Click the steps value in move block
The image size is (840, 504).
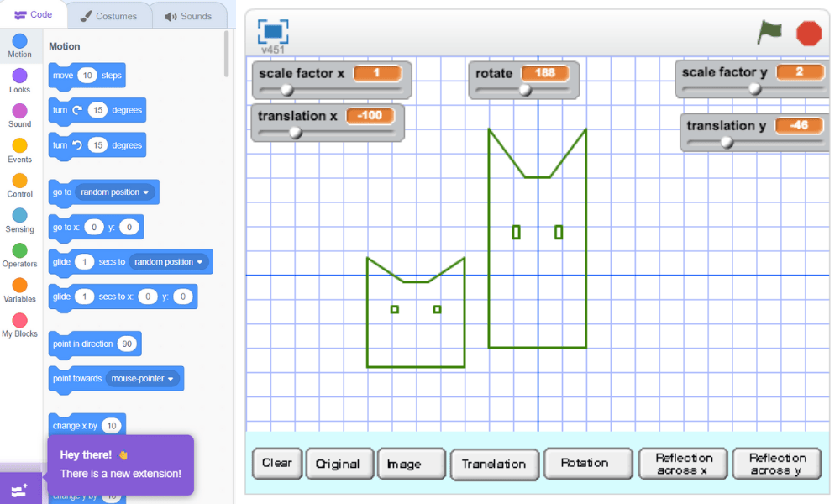point(87,76)
